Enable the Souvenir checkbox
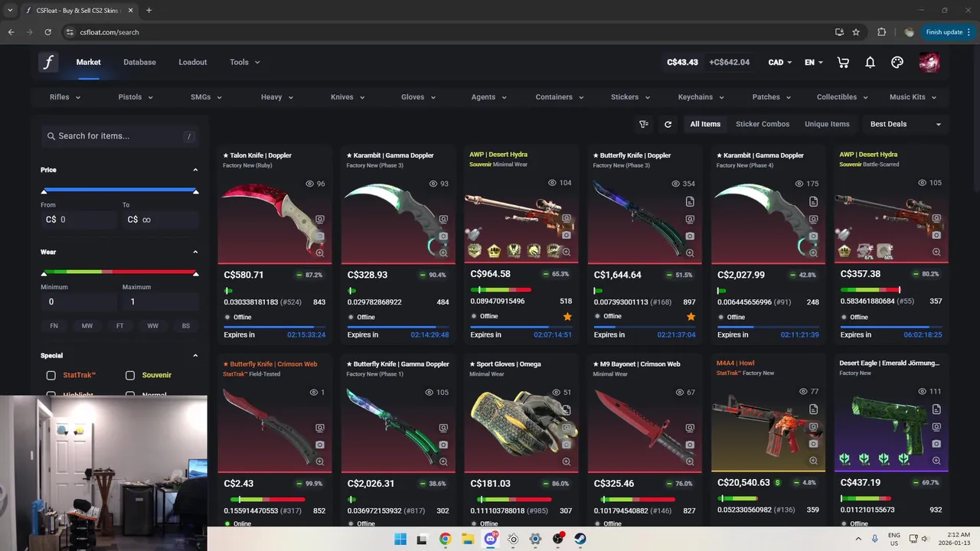 point(130,375)
